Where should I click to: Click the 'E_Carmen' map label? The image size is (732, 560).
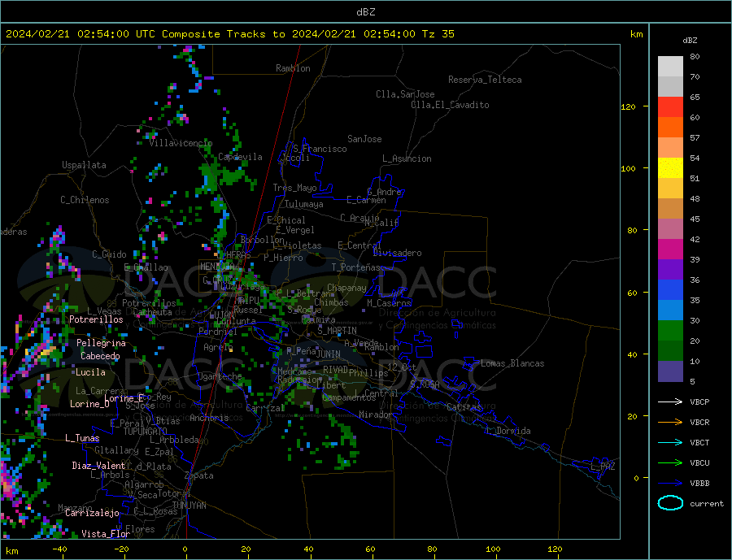tap(366, 201)
